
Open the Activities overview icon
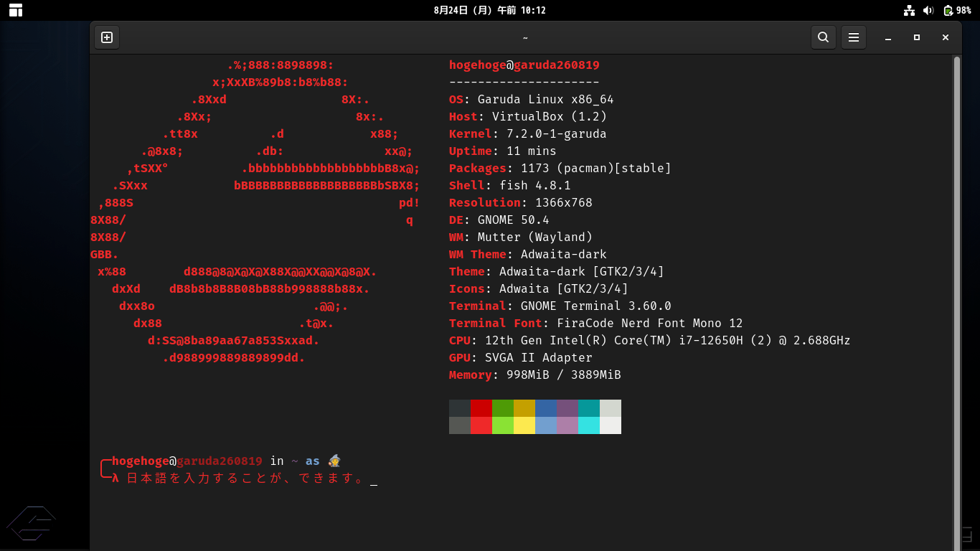pos(16,10)
